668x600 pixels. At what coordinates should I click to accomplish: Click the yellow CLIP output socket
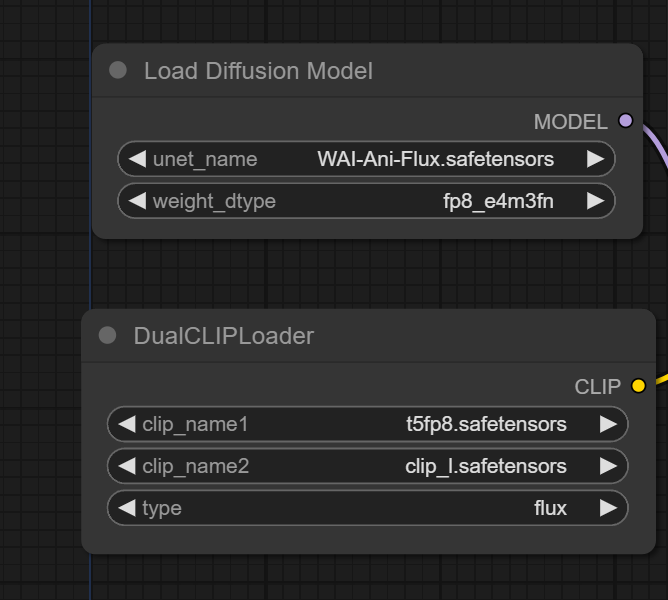point(639,386)
